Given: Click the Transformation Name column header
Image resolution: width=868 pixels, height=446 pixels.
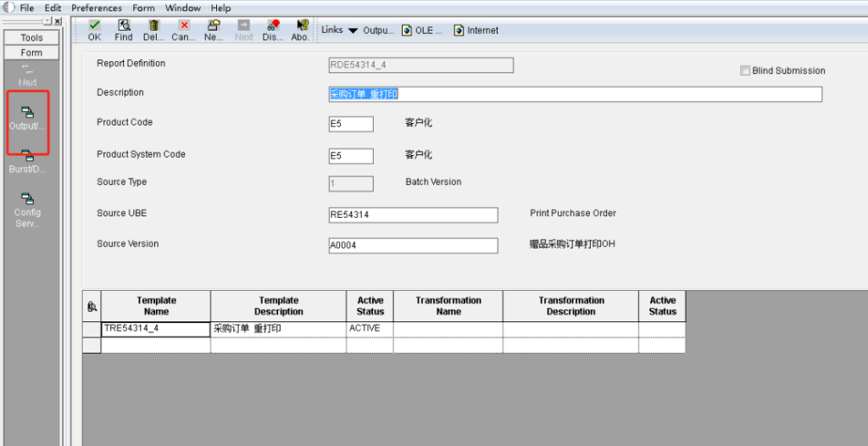Looking at the screenshot, I should point(448,306).
